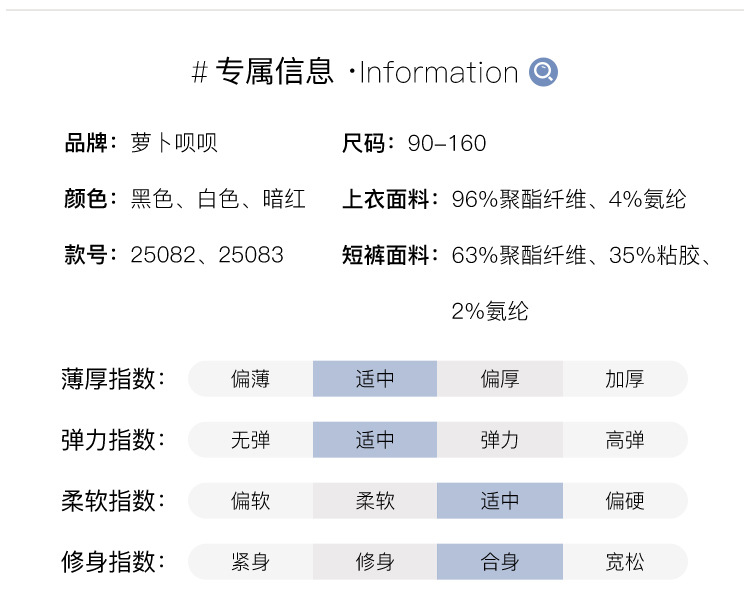This screenshot has width=750, height=608.
Task: Choose 柔软 softness option
Action: [x=375, y=501]
